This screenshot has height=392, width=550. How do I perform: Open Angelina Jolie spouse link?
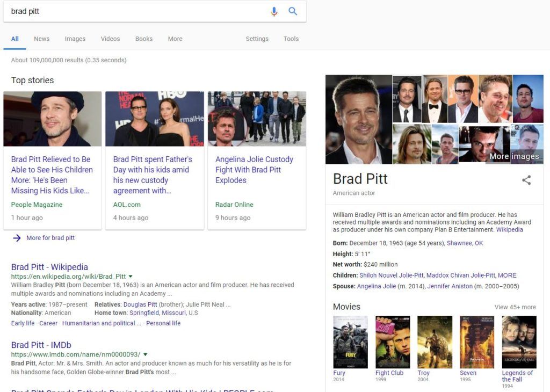click(377, 286)
